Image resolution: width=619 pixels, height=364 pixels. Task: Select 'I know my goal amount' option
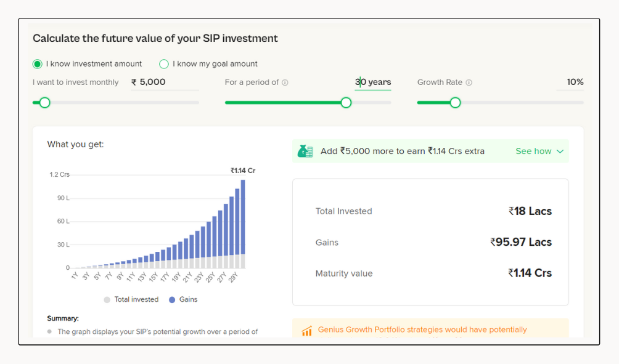pyautogui.click(x=164, y=64)
